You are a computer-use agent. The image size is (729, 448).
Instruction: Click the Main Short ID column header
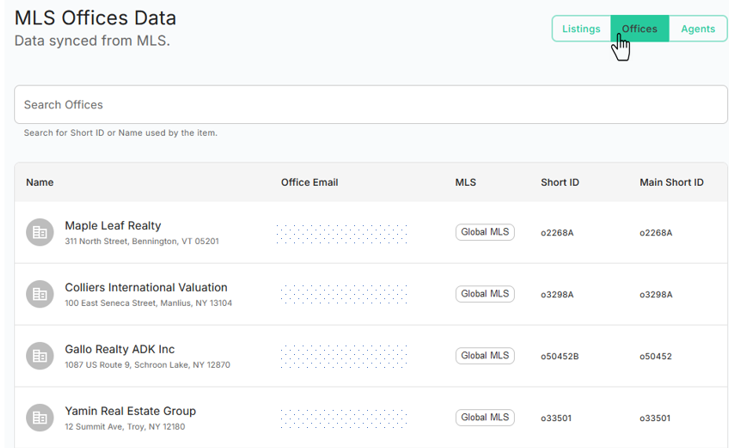671,183
